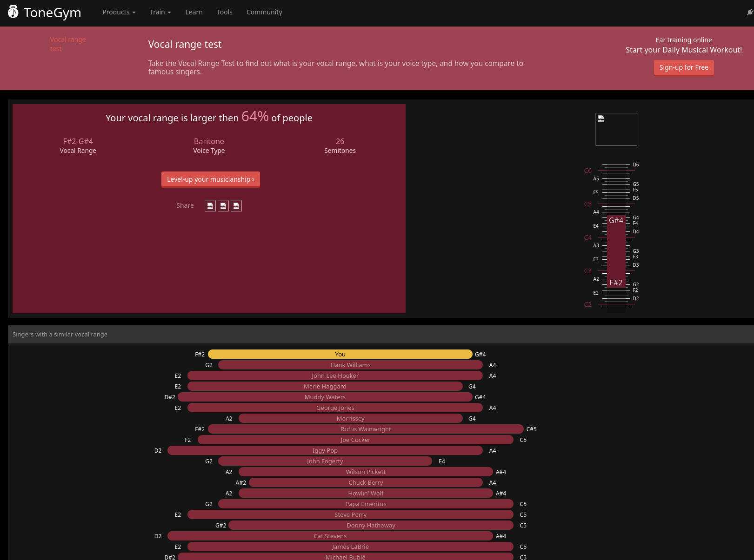The height and width of the screenshot is (560, 754).
Task: Click the plug icon in the navigation bar
Action: point(750,12)
